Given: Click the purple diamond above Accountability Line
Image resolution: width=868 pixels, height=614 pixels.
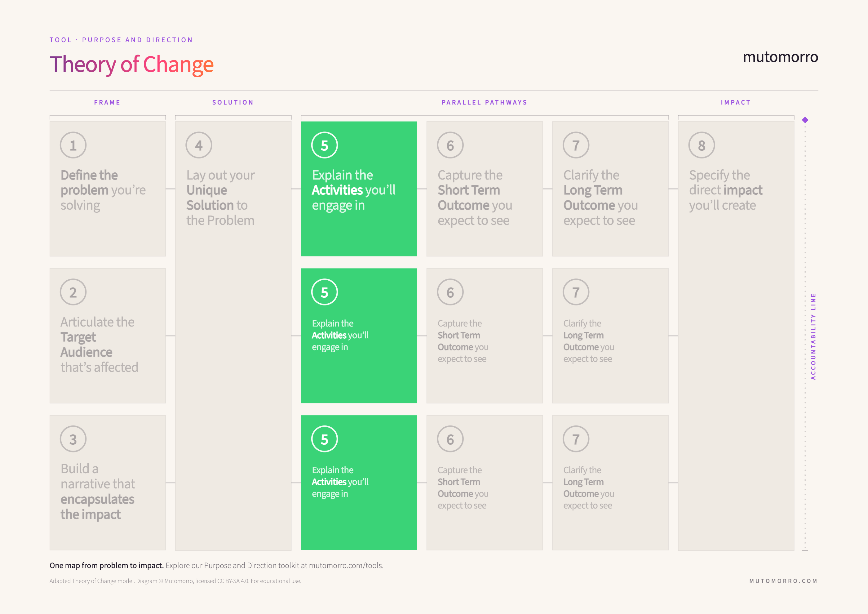Looking at the screenshot, I should point(805,120).
